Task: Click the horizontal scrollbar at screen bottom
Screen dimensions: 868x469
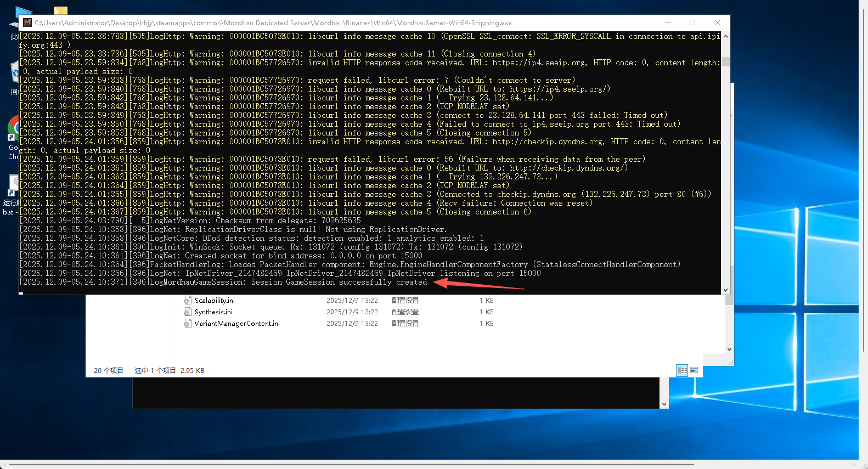Action: pos(351,465)
